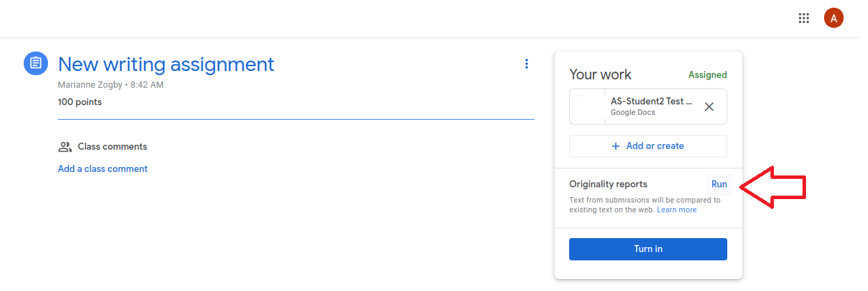868x291 pixels.
Task: Click the Class comments people icon
Action: click(65, 147)
